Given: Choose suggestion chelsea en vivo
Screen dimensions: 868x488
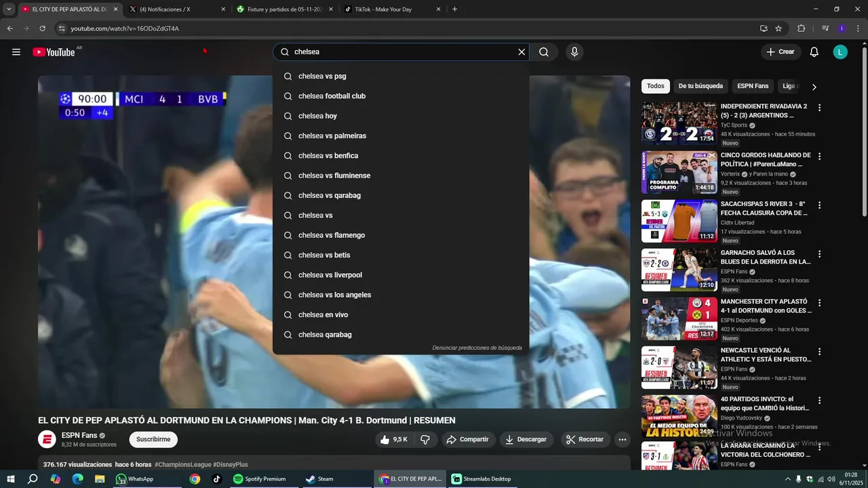Looking at the screenshot, I should [x=401, y=315].
